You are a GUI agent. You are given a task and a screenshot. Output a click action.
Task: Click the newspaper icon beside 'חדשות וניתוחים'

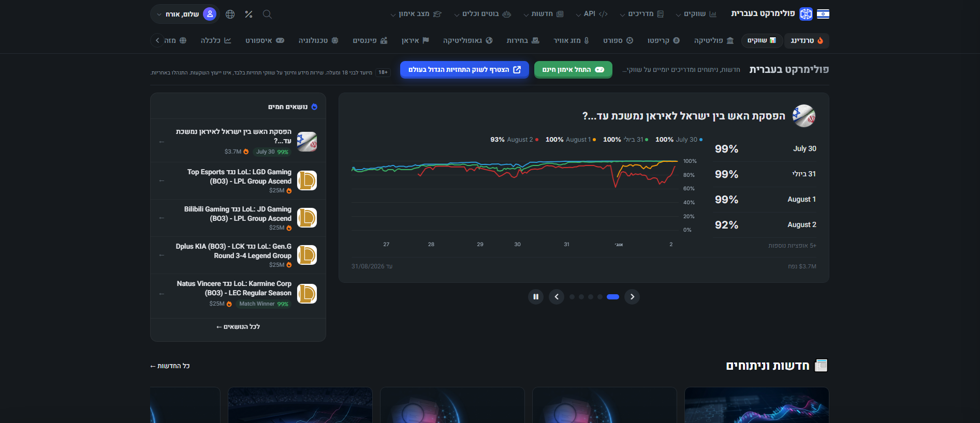pyautogui.click(x=821, y=366)
